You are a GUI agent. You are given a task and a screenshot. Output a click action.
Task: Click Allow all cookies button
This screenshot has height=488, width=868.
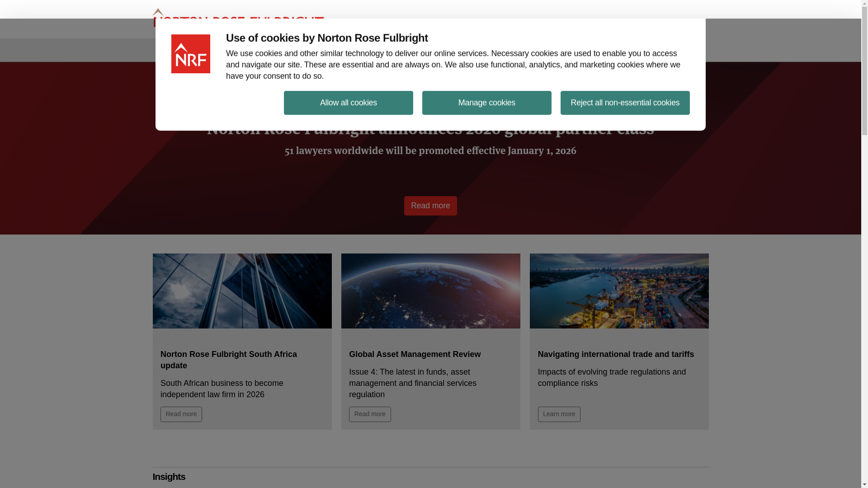348,103
